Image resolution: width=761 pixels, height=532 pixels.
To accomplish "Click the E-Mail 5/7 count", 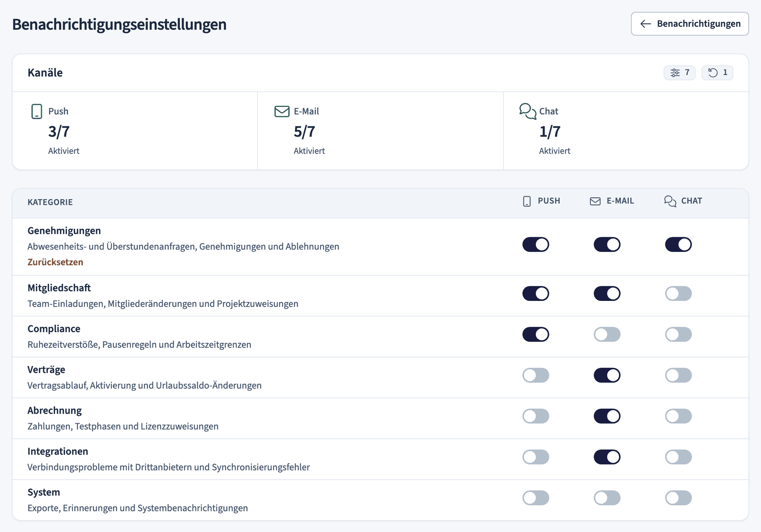I will pos(304,132).
